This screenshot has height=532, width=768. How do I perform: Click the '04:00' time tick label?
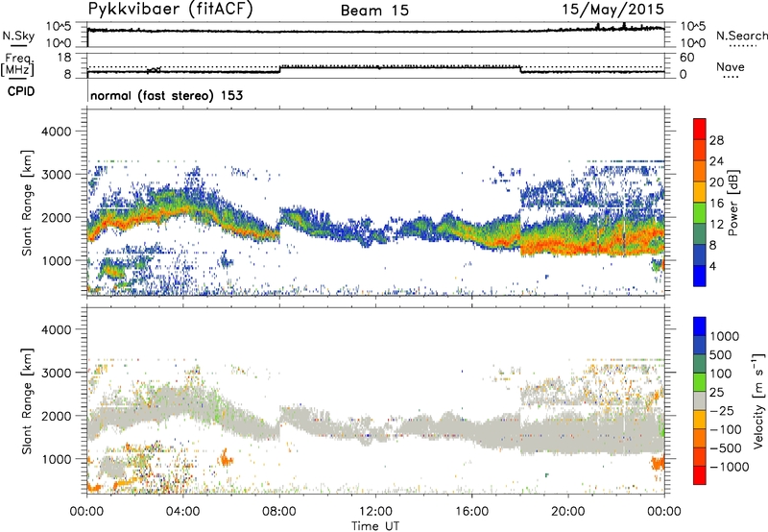point(183,512)
